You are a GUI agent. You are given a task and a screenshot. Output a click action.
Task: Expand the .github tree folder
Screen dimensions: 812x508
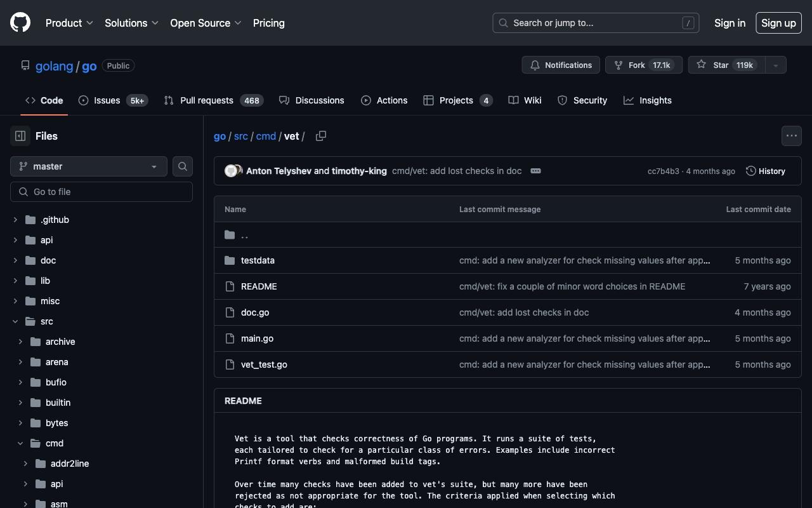pos(15,220)
